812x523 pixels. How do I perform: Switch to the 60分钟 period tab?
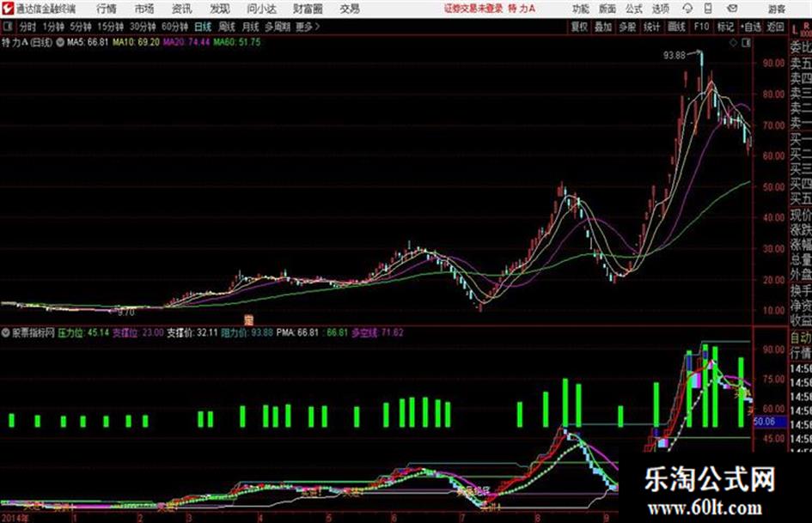pos(174,27)
